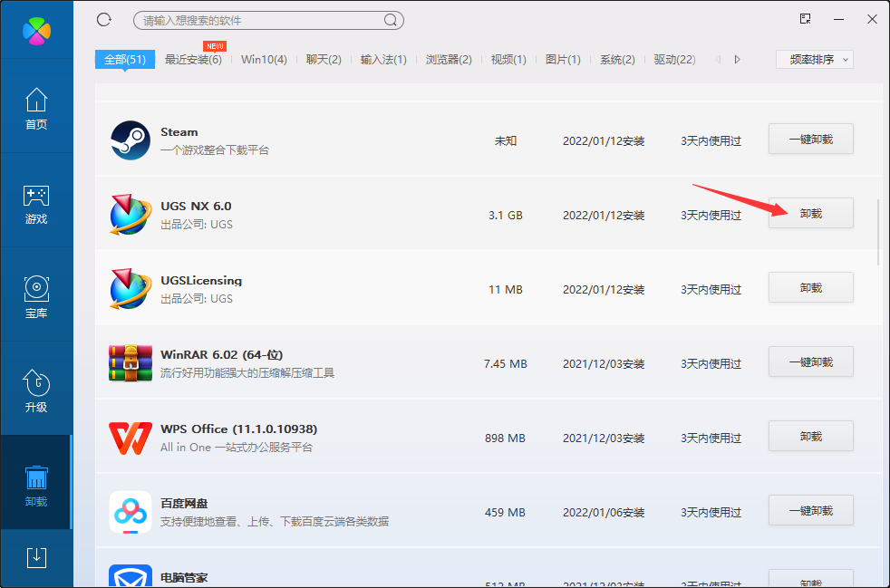890x588 pixels.
Task: Switch to the 浏览器(2) tab
Action: pyautogui.click(x=449, y=60)
